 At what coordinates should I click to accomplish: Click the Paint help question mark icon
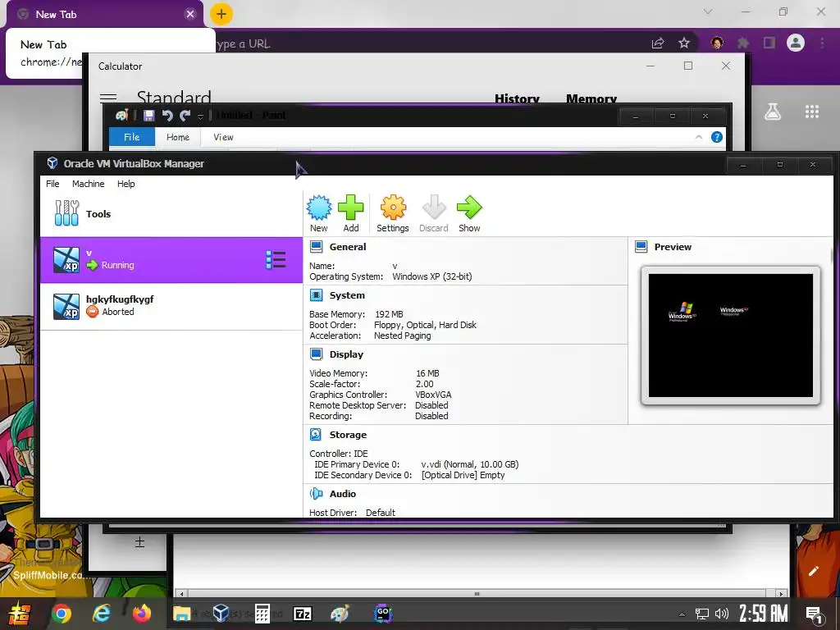[x=717, y=137]
